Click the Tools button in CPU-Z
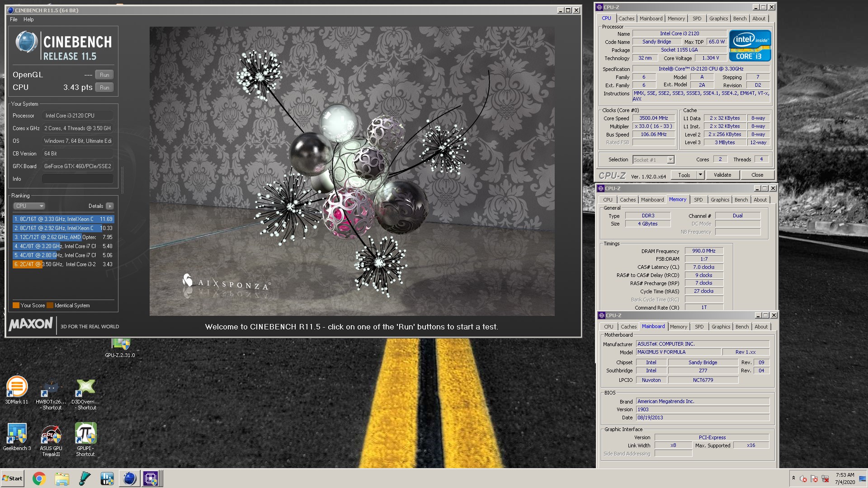 (684, 175)
